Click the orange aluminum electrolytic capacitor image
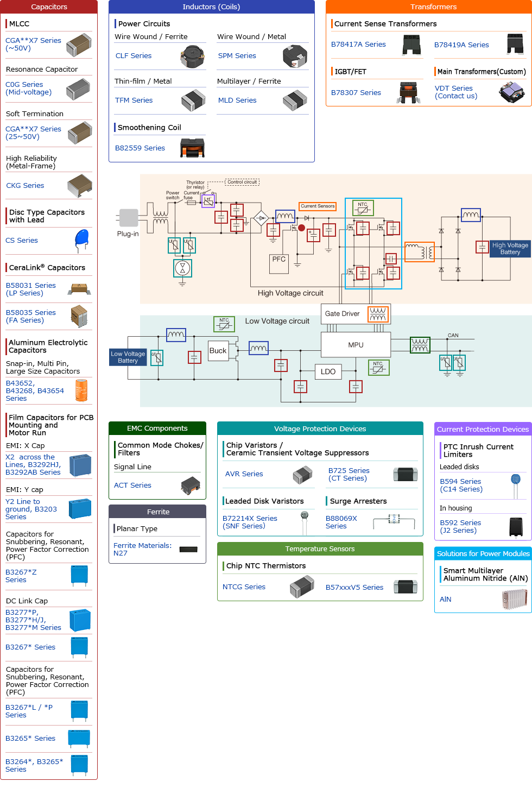The width and height of the screenshot is (532, 788). pyautogui.click(x=81, y=390)
